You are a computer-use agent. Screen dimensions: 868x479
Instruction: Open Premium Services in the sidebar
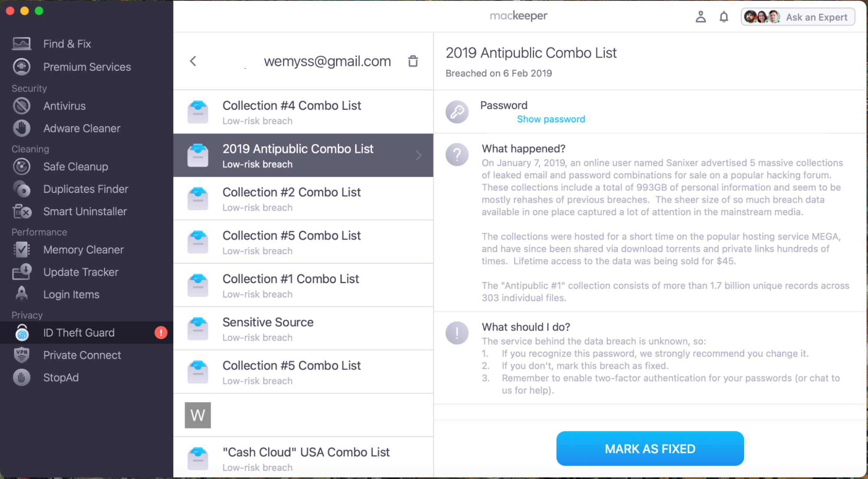coord(87,66)
